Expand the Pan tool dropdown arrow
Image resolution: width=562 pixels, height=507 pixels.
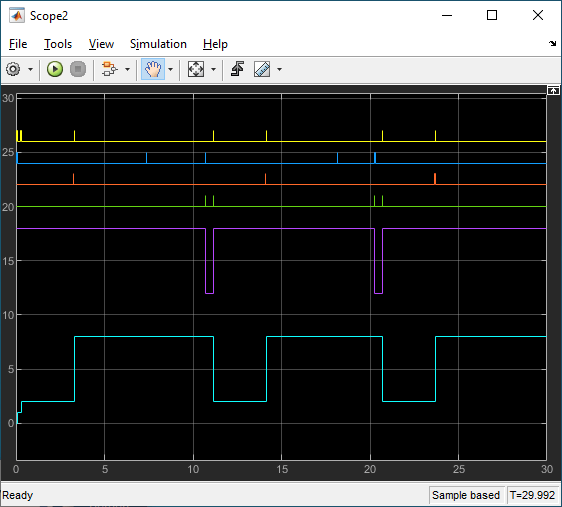[171, 70]
